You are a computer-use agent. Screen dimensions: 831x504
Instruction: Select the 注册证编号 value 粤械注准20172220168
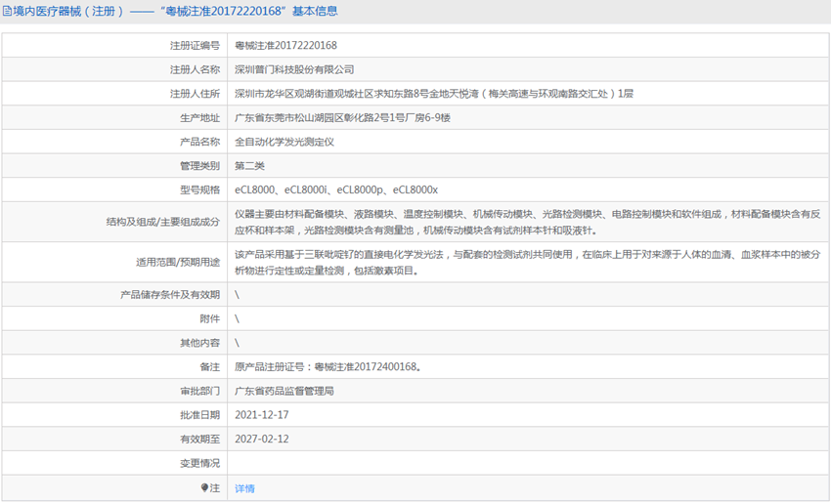pos(285,46)
